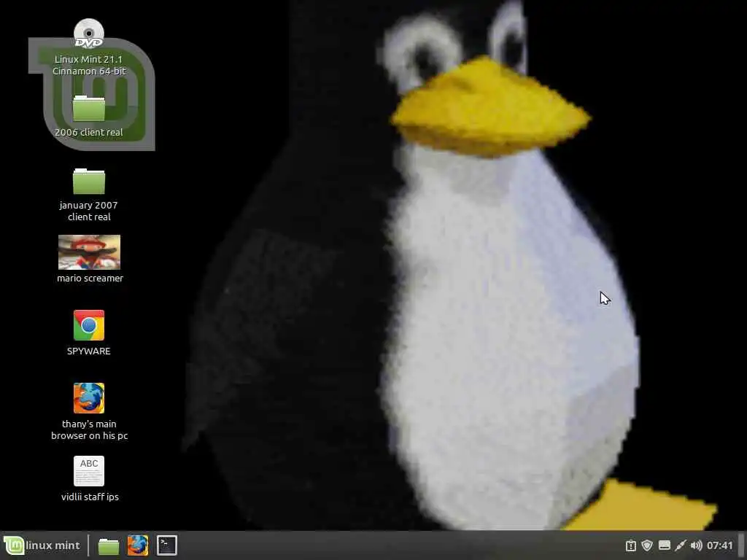Click the 'vidlii staff ips' label text
Screen dimensions: 747x560
90,497
